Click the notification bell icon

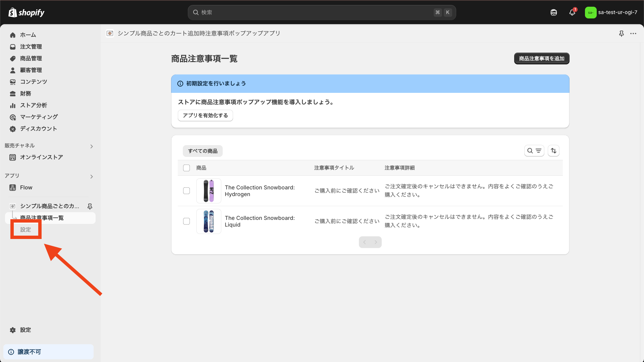pos(572,12)
